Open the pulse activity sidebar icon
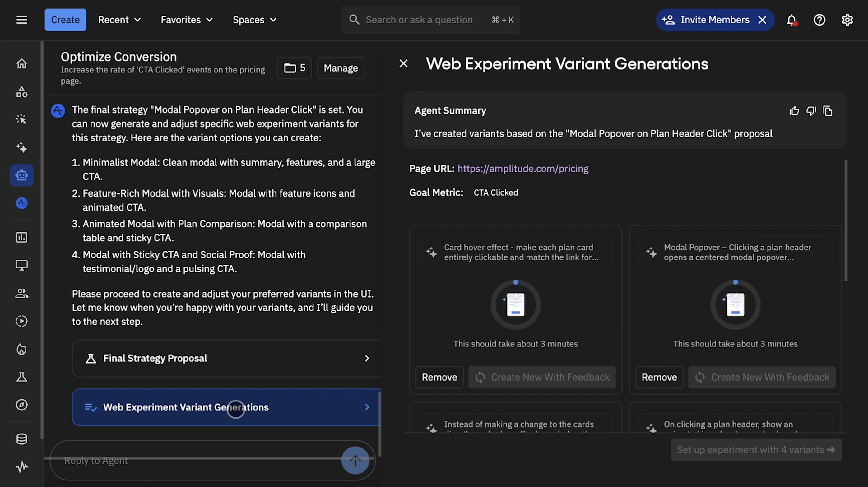The width and height of the screenshot is (868, 487). pos(21,467)
